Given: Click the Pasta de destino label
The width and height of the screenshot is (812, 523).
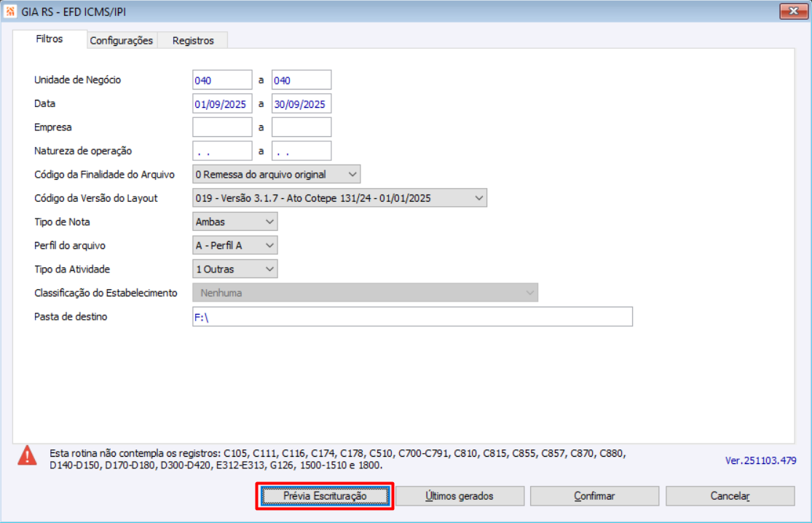Looking at the screenshot, I should click(71, 316).
